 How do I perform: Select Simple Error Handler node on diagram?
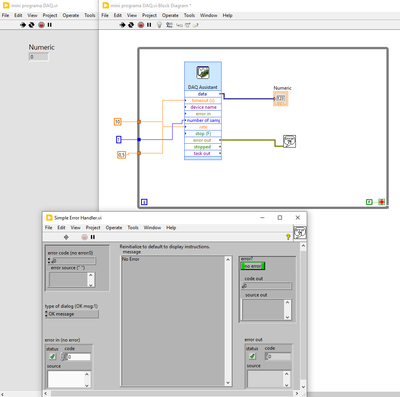click(289, 141)
